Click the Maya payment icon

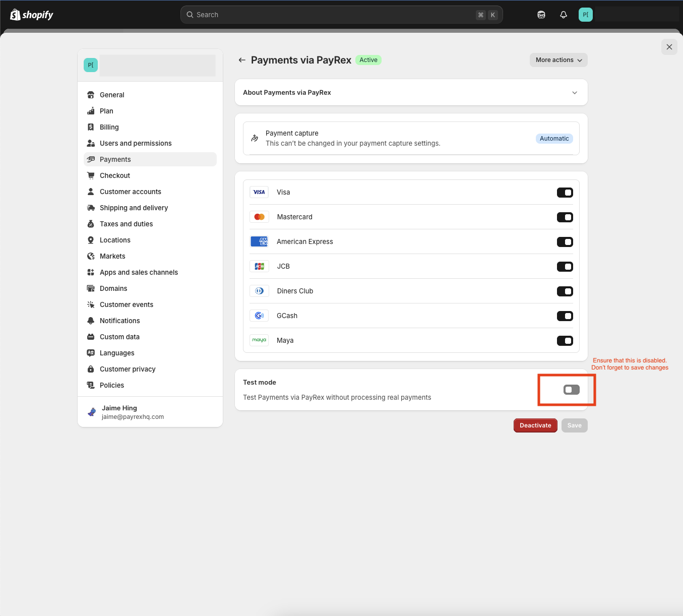coord(259,340)
